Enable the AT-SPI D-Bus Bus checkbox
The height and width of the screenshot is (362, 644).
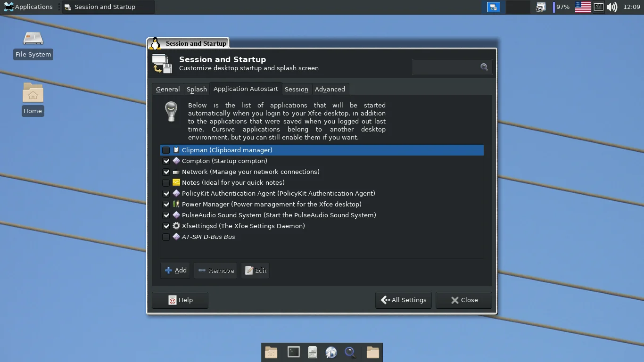[x=166, y=237]
